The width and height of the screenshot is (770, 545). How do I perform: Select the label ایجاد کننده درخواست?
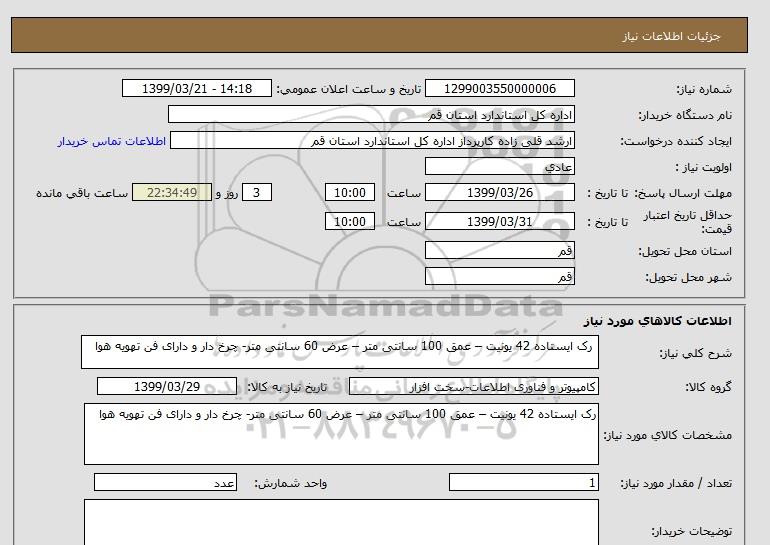coord(676,141)
